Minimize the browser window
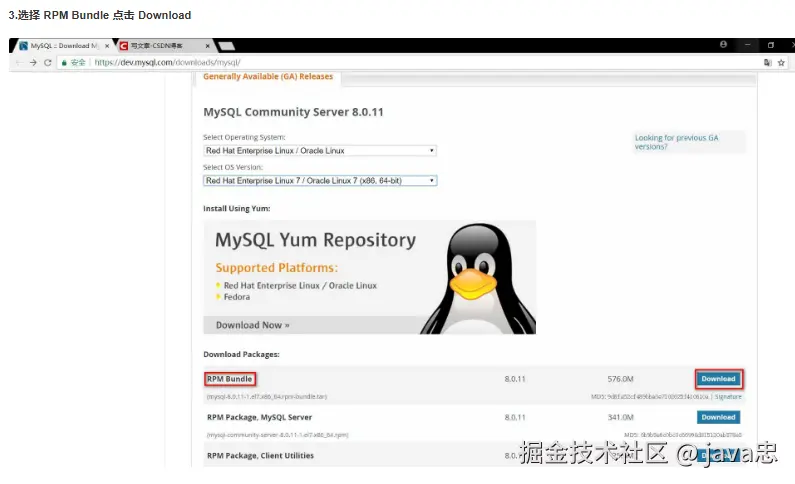This screenshot has height=484, width=795. [747, 45]
